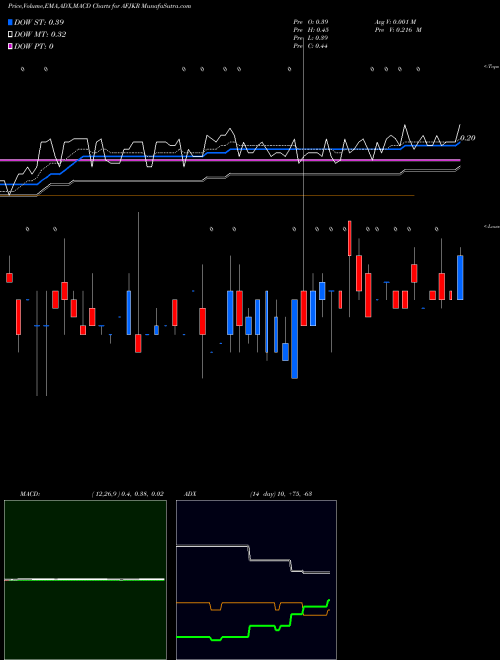
Task: Click the 'Pre O: 0.39' open value
Action: [x=311, y=22]
